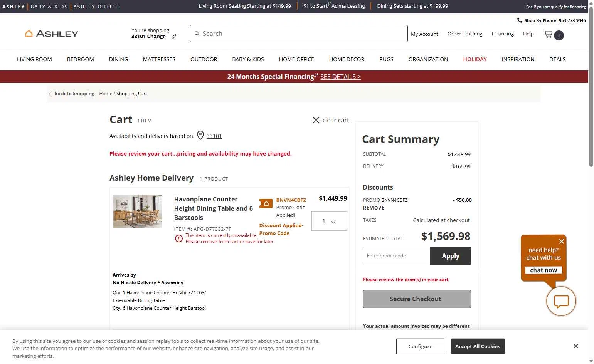Open the Holiday menu category
The width and height of the screenshot is (594, 364).
(x=475, y=59)
